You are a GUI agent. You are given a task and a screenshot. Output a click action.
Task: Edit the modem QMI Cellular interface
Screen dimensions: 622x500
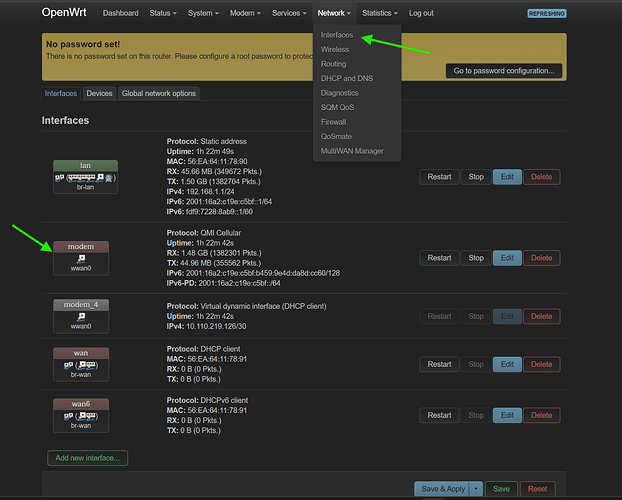(507, 258)
